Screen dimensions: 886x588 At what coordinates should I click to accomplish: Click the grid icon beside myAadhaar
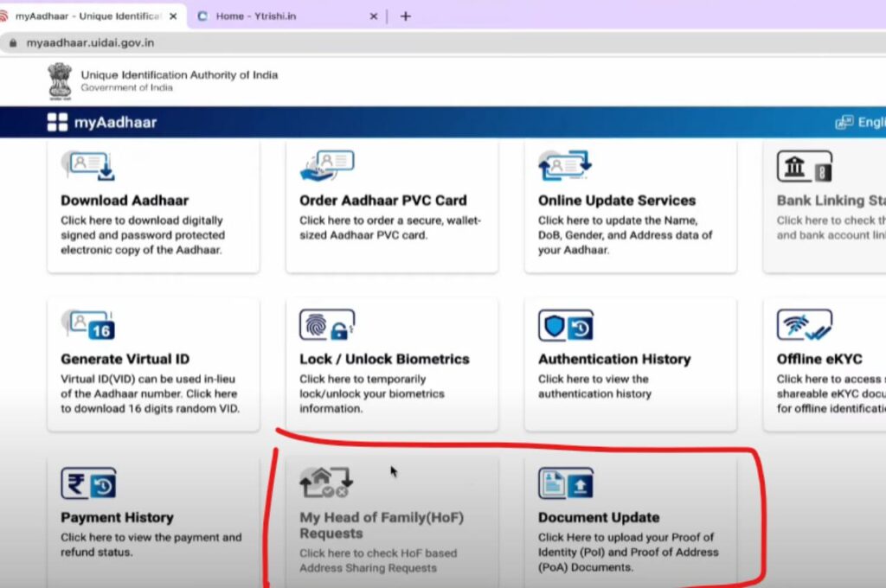[x=57, y=122]
